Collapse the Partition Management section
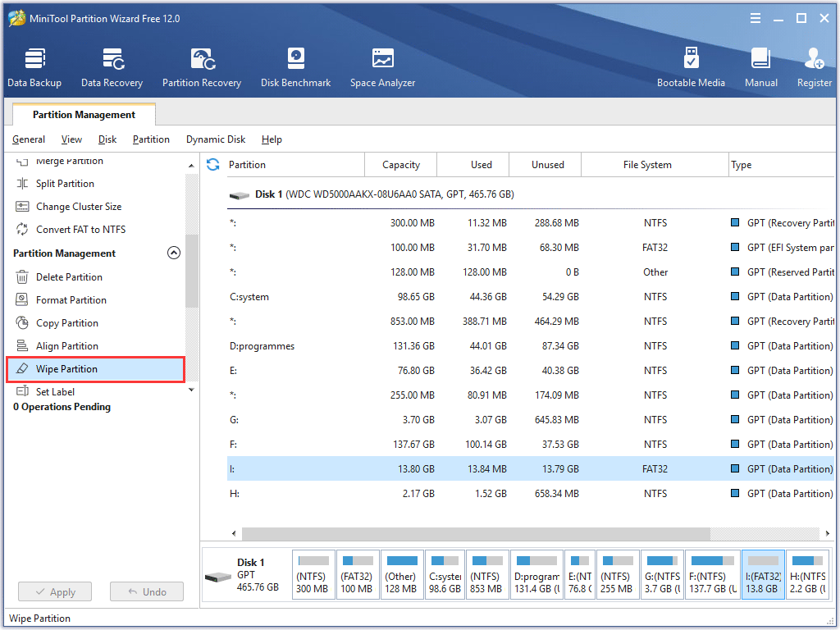Viewport: 840px width, 630px height. 174,253
